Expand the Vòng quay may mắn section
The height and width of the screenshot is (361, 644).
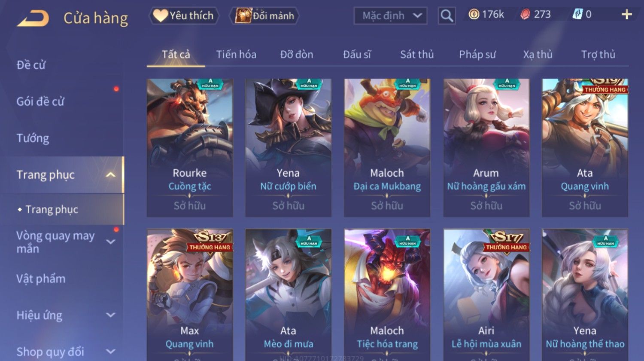coord(110,242)
